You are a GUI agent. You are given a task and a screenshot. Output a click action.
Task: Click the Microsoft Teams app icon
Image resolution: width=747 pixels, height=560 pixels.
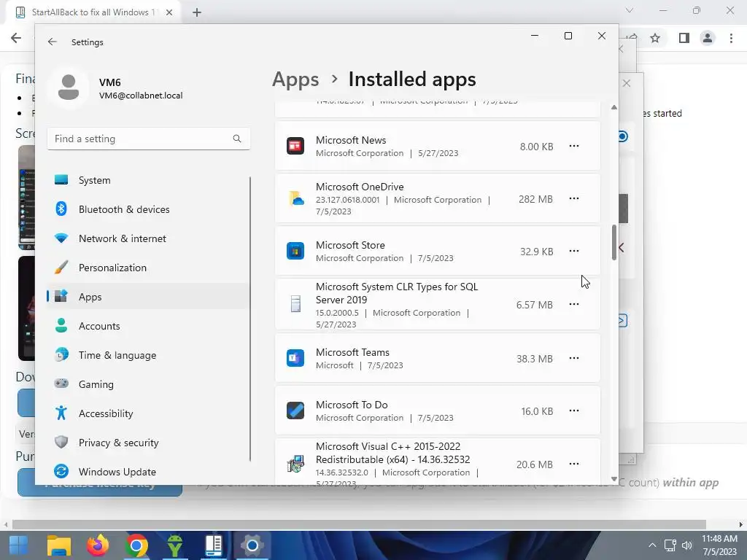click(x=295, y=357)
